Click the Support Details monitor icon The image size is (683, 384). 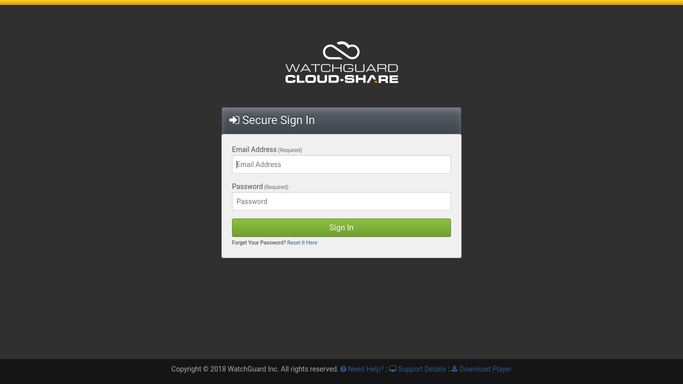point(392,369)
